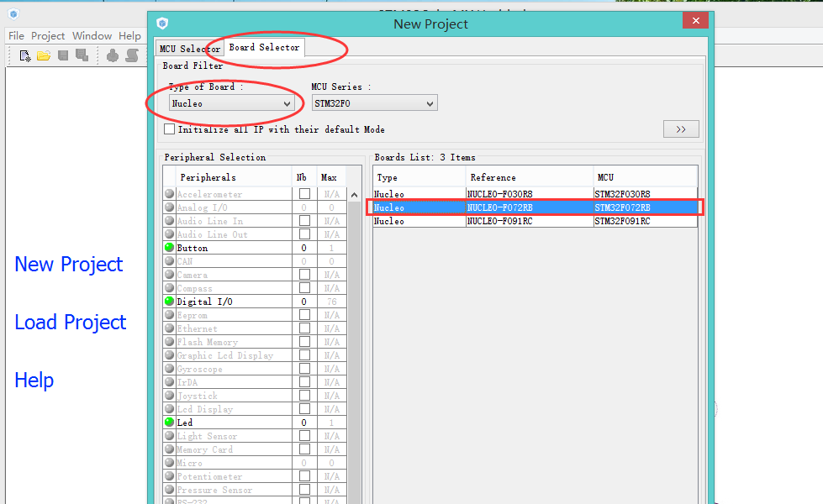Click the gray status dot beside Memory Card
Viewport: 823px width, 504px height.
point(169,449)
